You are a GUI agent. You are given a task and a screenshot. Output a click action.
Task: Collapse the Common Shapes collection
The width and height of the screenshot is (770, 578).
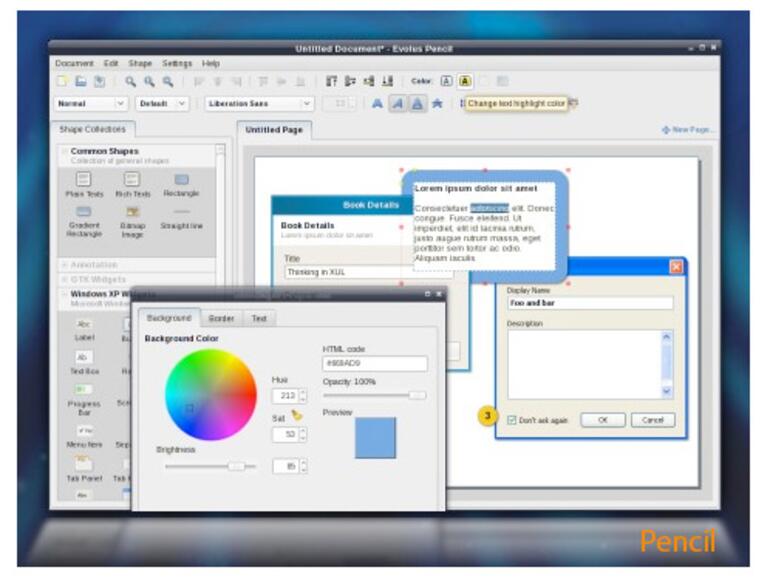tap(64, 151)
